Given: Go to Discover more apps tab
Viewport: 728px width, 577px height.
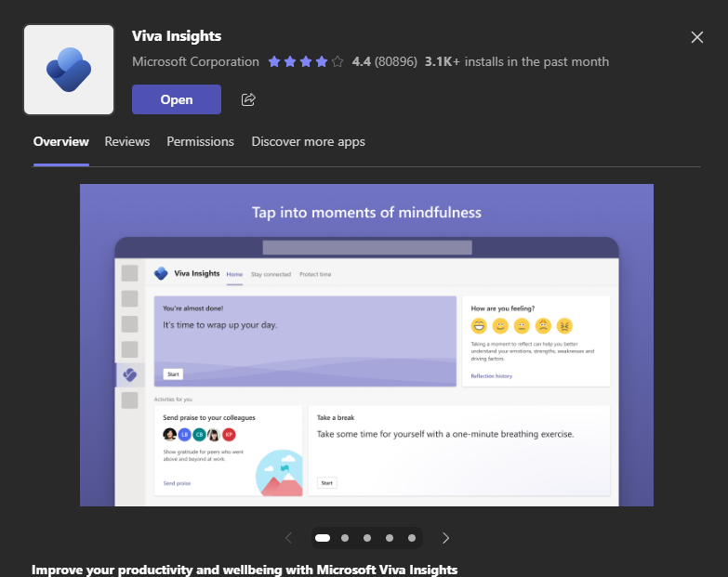Looking at the screenshot, I should pyautogui.click(x=309, y=141).
